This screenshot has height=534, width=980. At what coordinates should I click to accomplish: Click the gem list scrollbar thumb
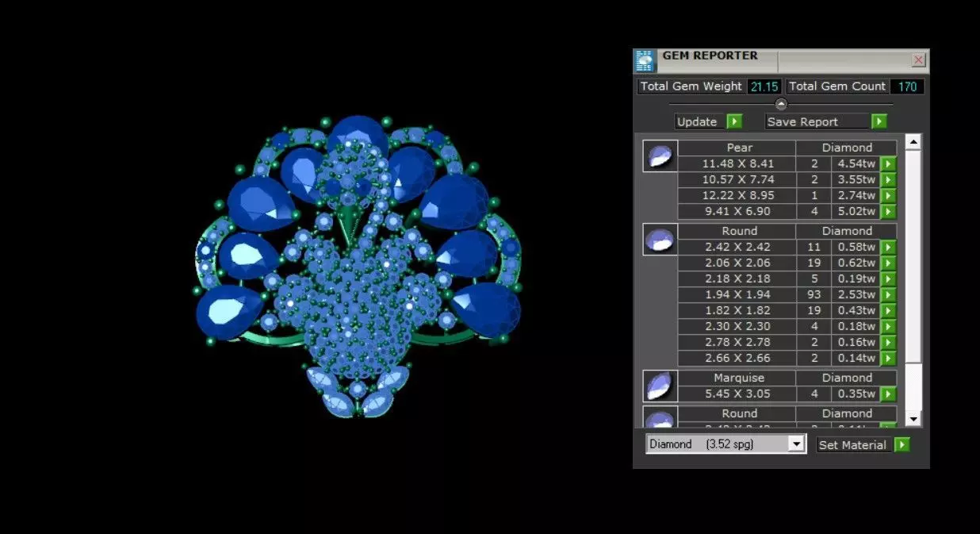click(x=913, y=257)
